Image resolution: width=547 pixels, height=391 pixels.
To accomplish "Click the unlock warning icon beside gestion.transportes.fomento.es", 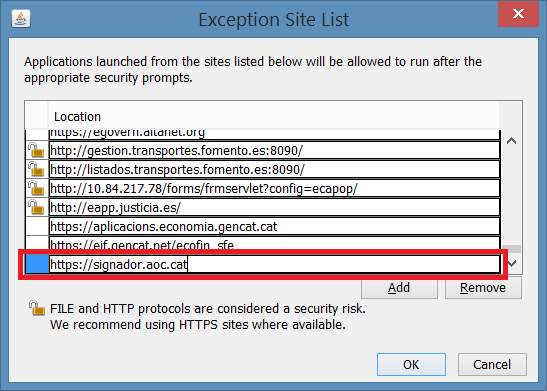I will [36, 150].
